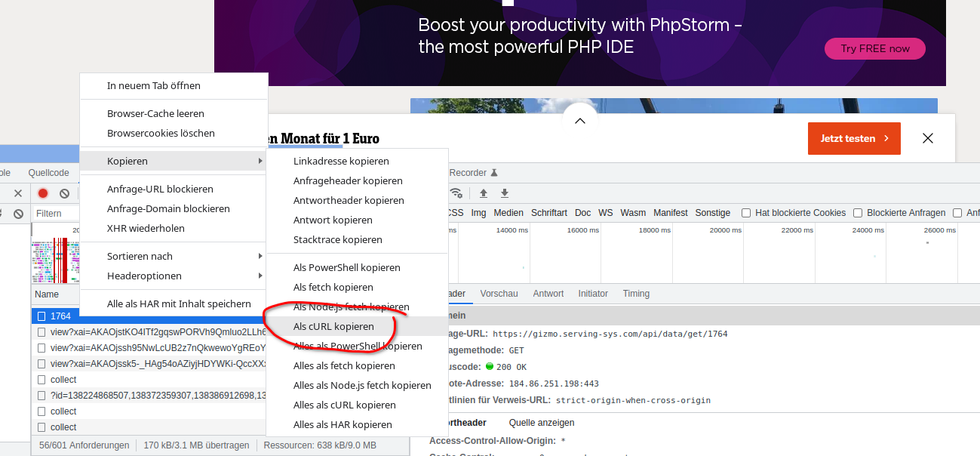
Task: Open the Quellcode DevTools tab
Action: pos(48,173)
